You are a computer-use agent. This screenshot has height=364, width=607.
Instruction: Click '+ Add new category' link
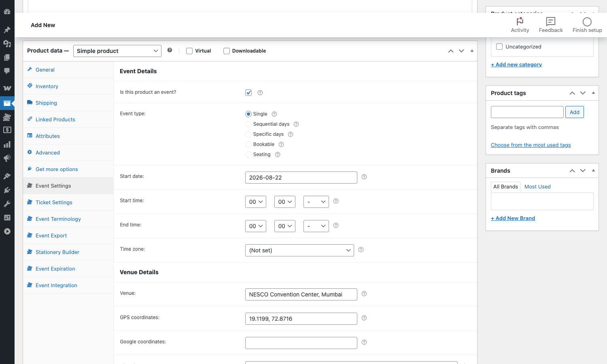[516, 64]
